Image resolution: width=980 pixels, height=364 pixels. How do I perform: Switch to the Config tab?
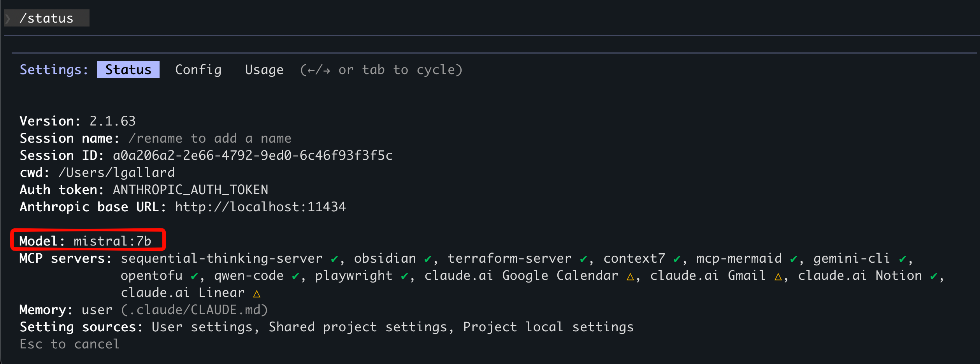[x=198, y=70]
